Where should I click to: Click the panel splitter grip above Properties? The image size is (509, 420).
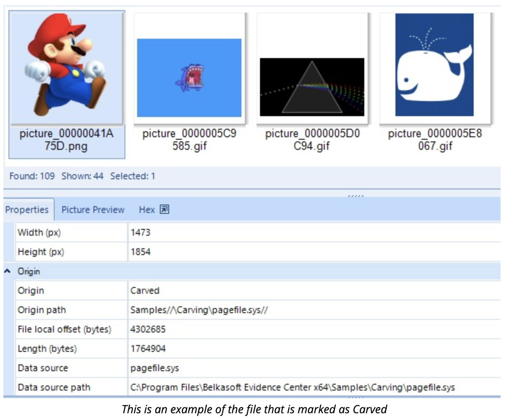coord(356,195)
